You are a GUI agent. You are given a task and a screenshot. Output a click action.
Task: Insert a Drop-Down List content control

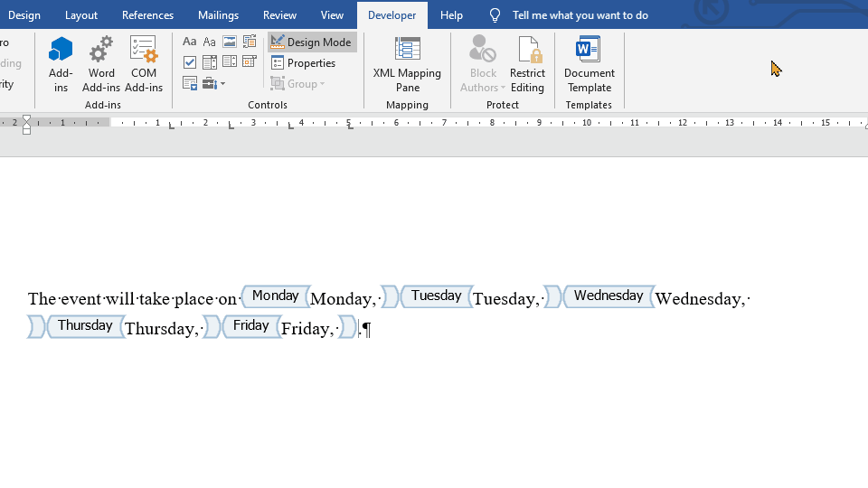pyautogui.click(x=229, y=62)
